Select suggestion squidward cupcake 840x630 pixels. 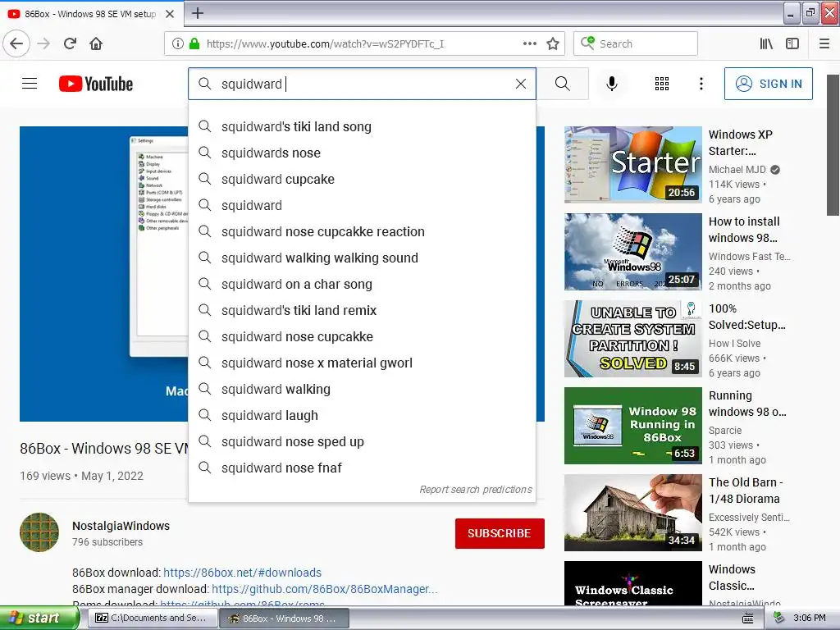click(362, 179)
